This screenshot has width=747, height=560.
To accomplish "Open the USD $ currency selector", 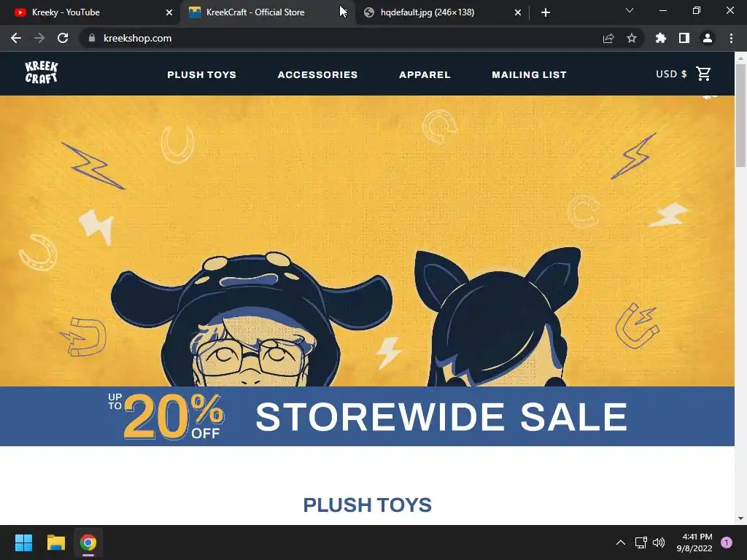I will (x=671, y=74).
